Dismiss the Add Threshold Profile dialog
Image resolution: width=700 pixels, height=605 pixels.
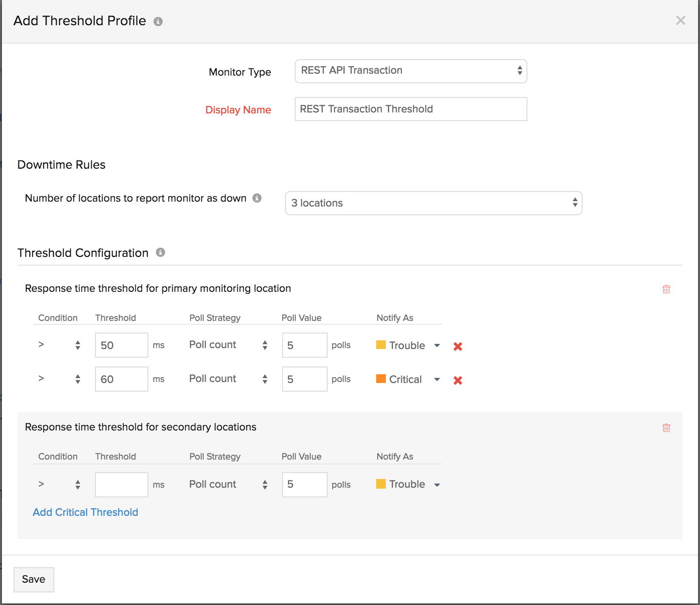(x=681, y=20)
